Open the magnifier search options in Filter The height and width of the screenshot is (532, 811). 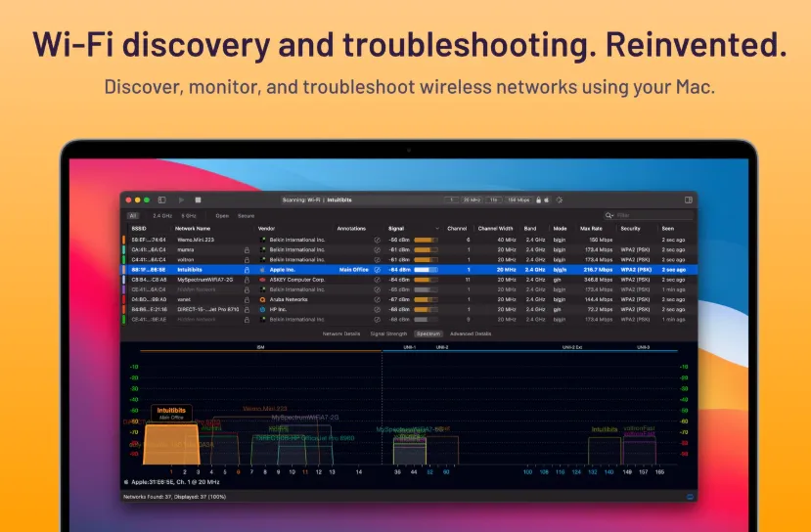pos(609,215)
